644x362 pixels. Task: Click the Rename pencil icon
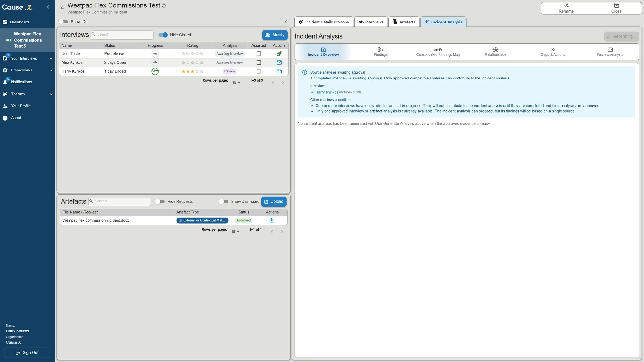tap(566, 5)
